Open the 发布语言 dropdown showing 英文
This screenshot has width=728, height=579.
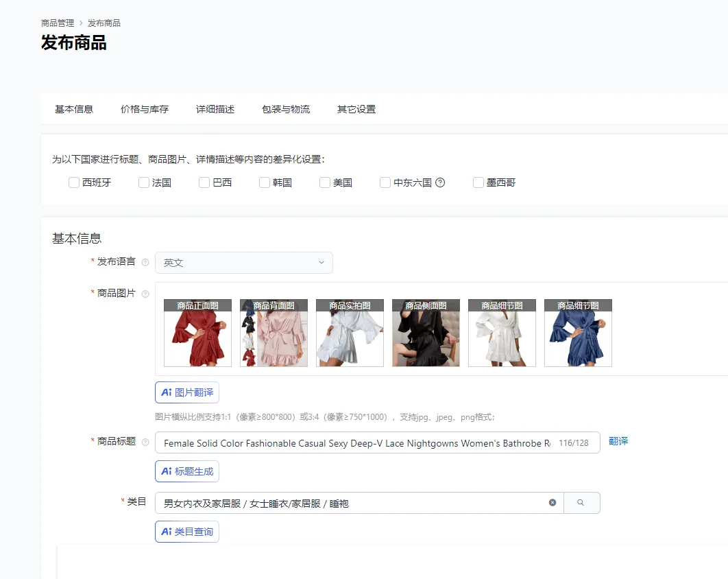click(243, 263)
